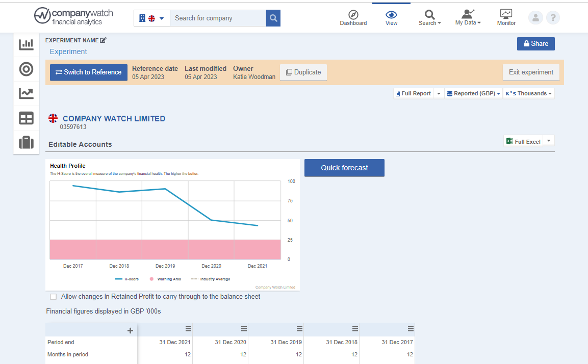Image resolution: width=588 pixels, height=364 pixels.
Task: Click the Company Watch logo
Action: point(73,16)
